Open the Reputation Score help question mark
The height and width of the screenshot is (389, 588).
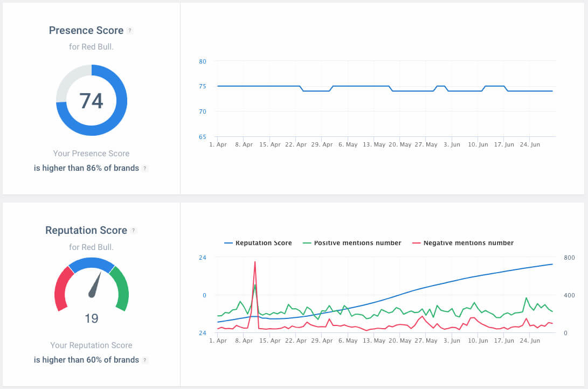tap(134, 231)
